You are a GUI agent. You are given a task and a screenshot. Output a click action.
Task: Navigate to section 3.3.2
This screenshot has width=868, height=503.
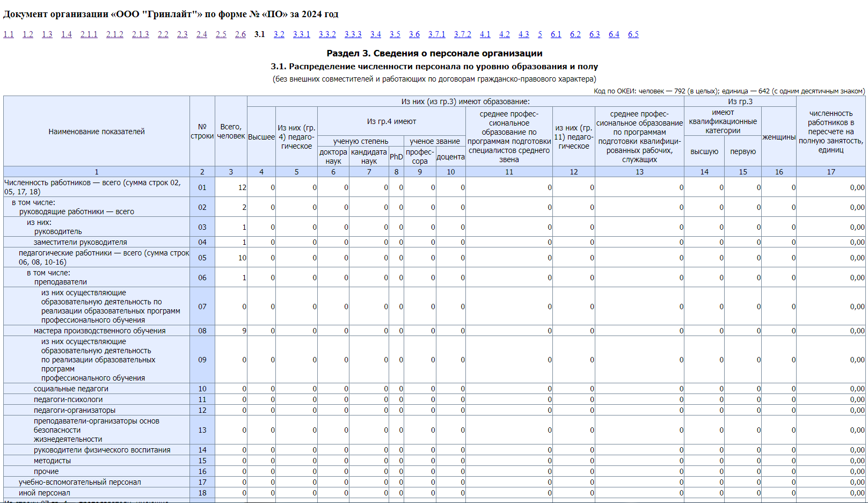327,34
